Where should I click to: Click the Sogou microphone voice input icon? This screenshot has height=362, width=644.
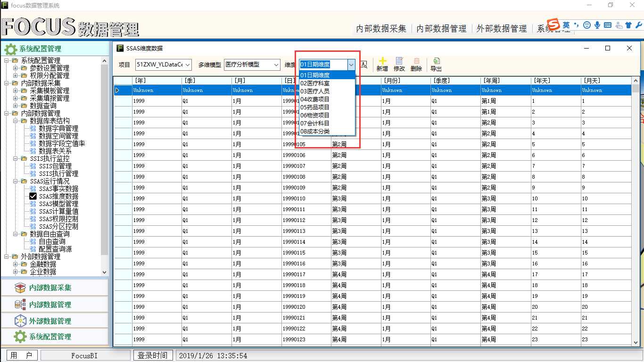click(597, 25)
